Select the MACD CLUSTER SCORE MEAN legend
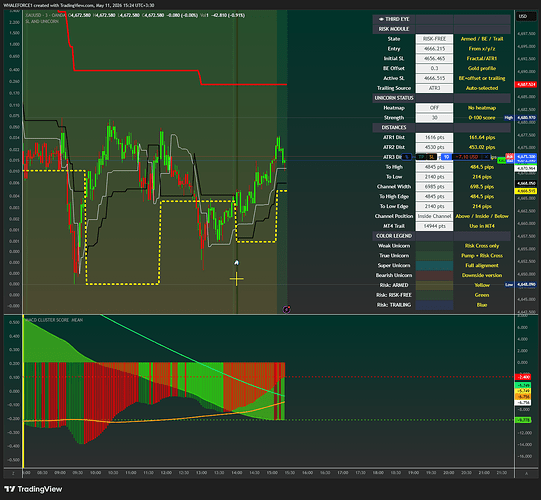 tap(54, 320)
